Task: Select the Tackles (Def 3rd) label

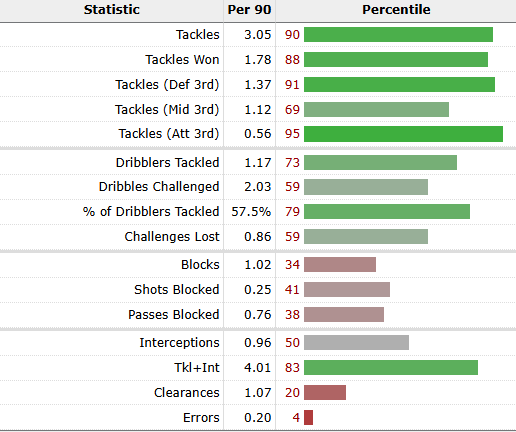Action: (x=167, y=85)
